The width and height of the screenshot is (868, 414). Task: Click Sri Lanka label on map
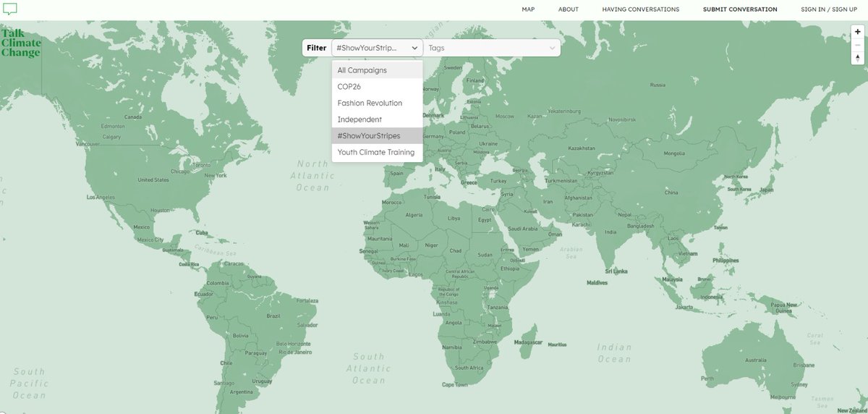(615, 271)
